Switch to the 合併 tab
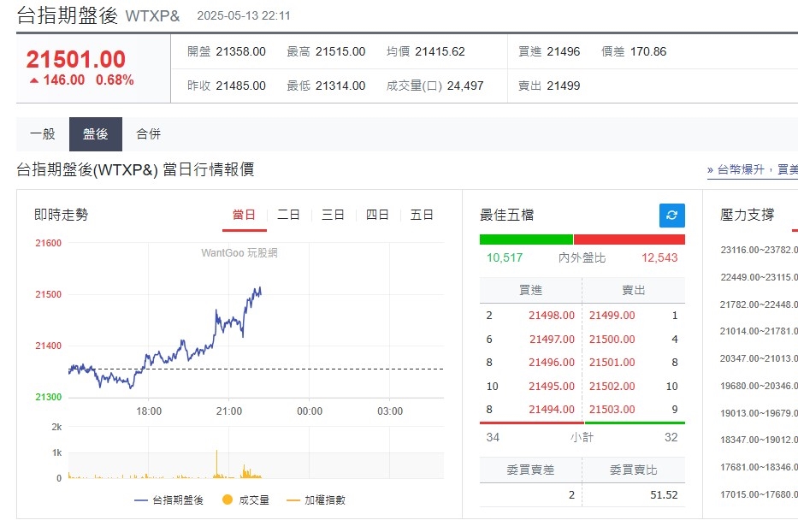 click(150, 134)
